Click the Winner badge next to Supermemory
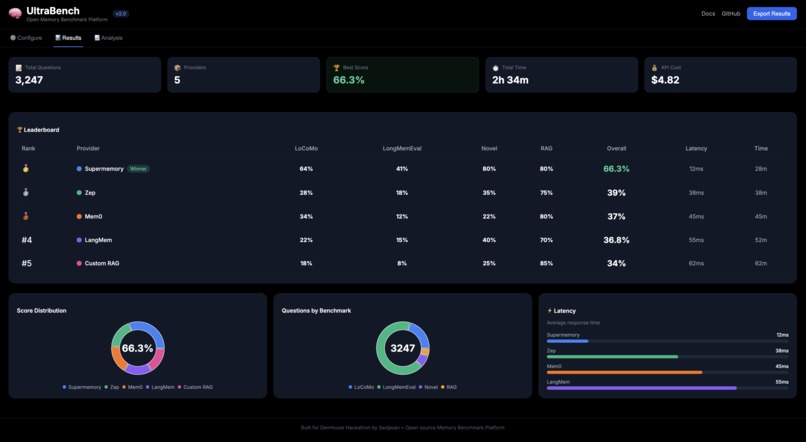 point(138,169)
